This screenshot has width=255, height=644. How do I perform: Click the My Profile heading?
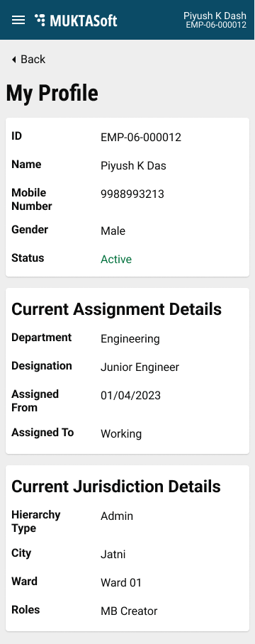point(52,93)
